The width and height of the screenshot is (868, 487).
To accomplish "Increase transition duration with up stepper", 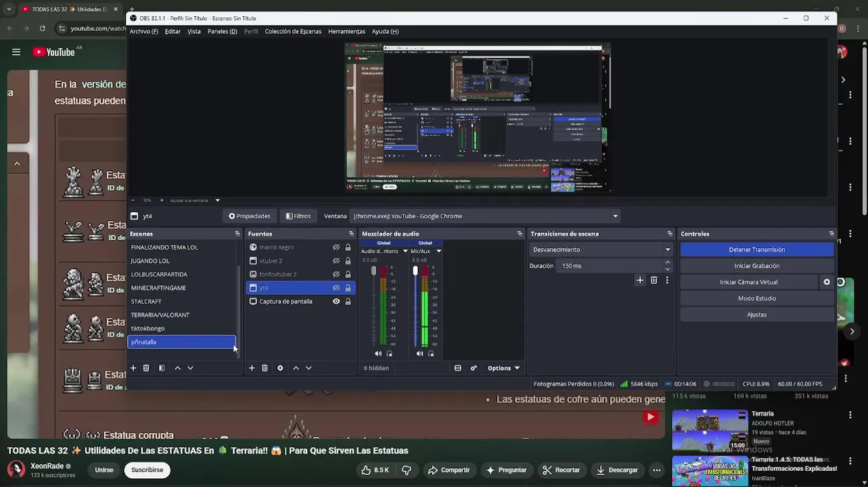I will pos(668,262).
